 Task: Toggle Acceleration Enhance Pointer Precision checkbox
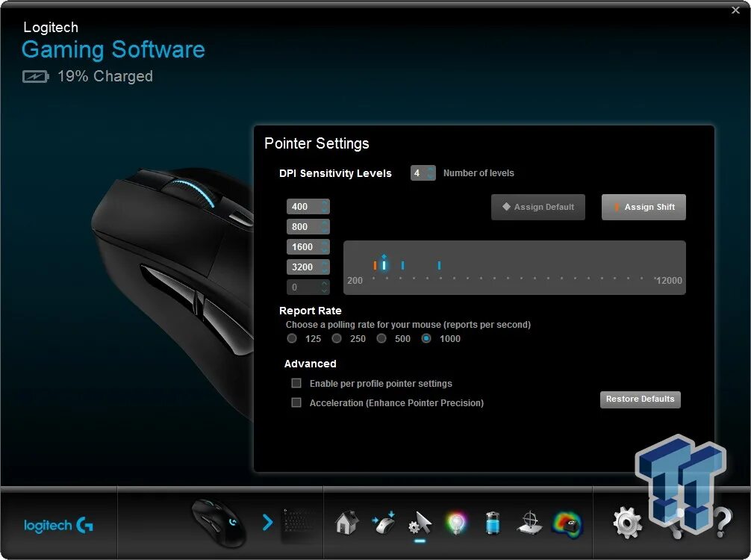tap(296, 402)
